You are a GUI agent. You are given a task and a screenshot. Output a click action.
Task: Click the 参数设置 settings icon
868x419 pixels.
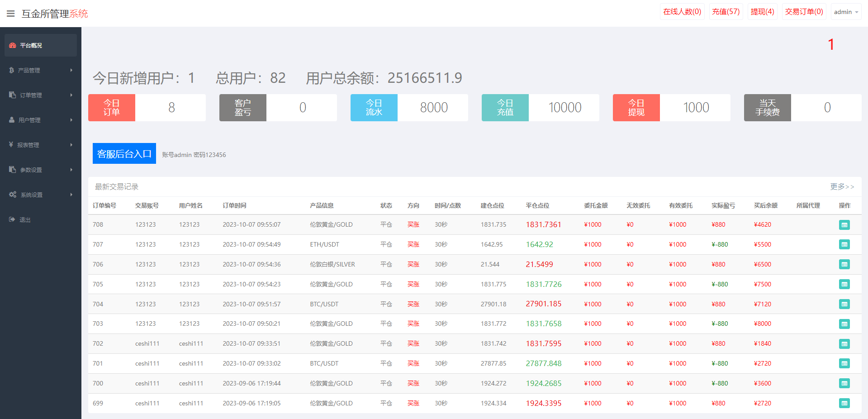point(12,170)
